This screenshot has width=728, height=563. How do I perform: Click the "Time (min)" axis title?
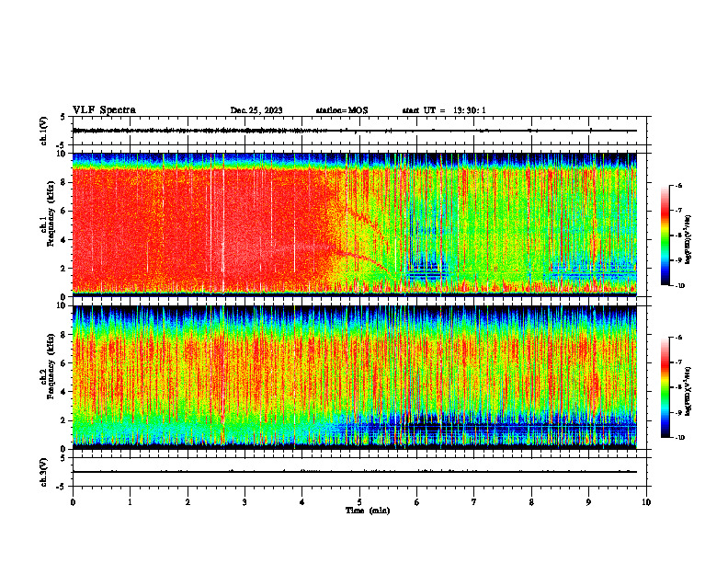coord(368,511)
